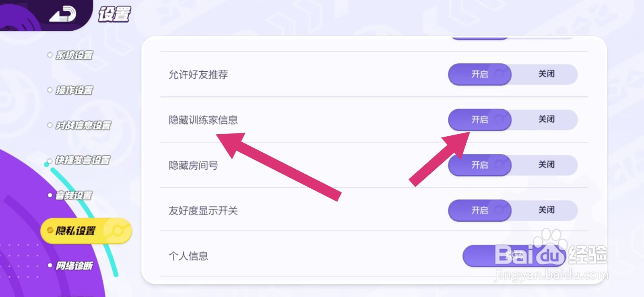Open the 系统设置 tab
This screenshot has height=297, width=644.
click(74, 55)
